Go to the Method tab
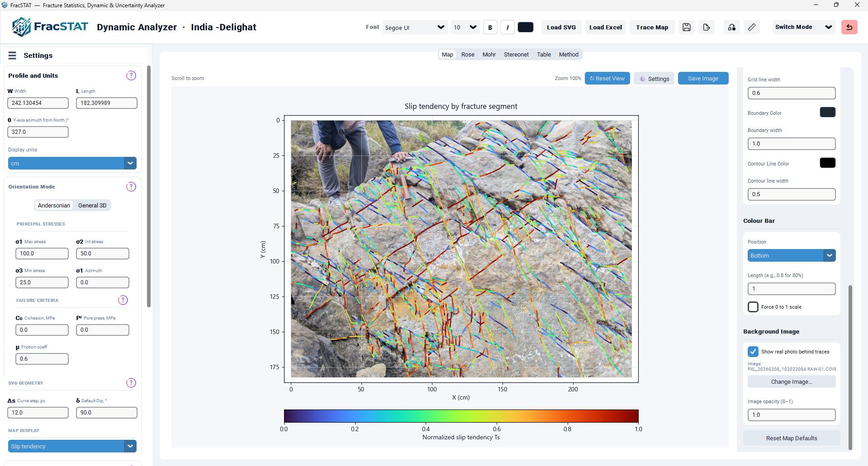Viewport: 868px width, 466px height. click(569, 55)
